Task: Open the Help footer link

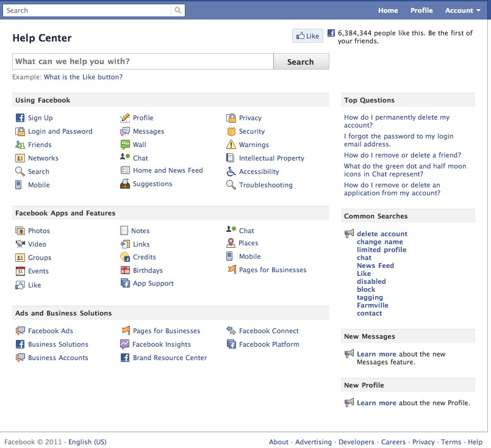Action: point(475,442)
